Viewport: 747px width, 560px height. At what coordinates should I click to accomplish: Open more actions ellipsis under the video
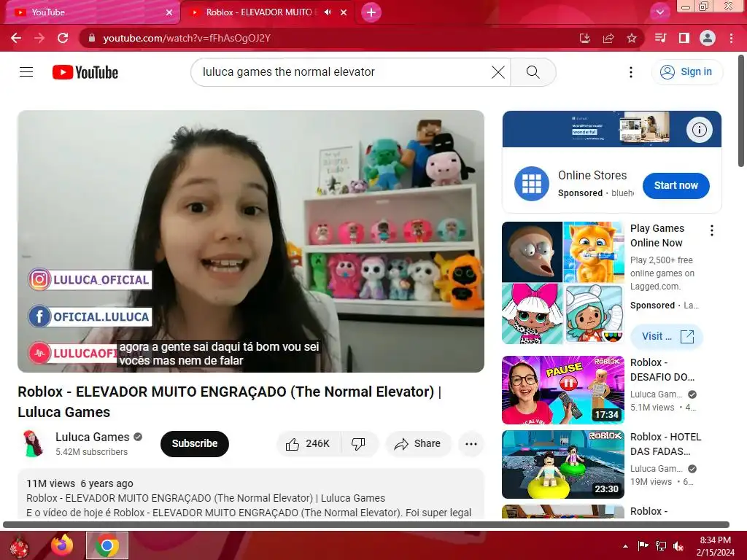471,444
